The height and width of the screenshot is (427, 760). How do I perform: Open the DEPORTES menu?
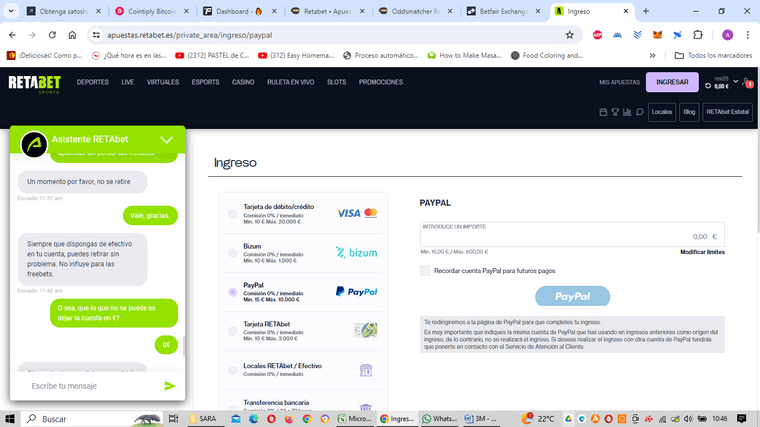point(93,82)
